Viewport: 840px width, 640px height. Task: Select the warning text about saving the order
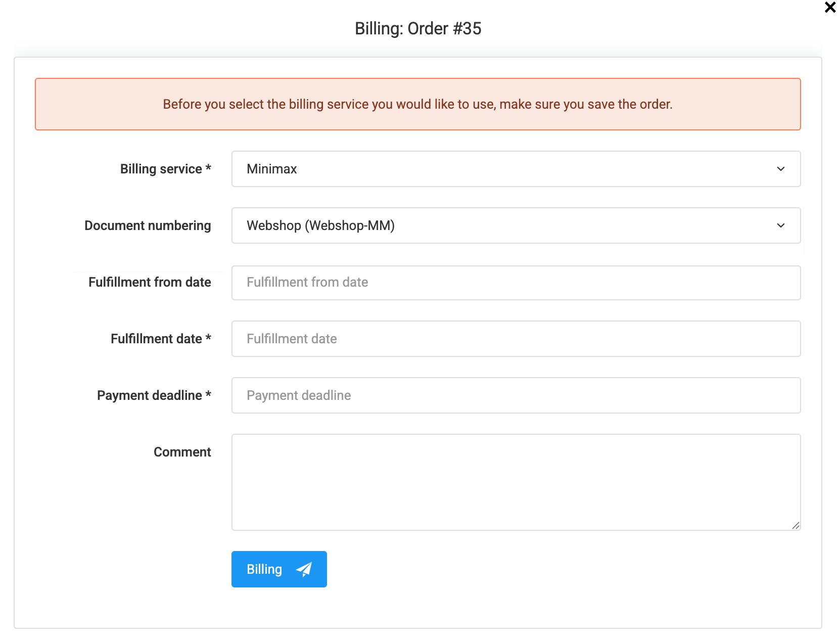[417, 104]
